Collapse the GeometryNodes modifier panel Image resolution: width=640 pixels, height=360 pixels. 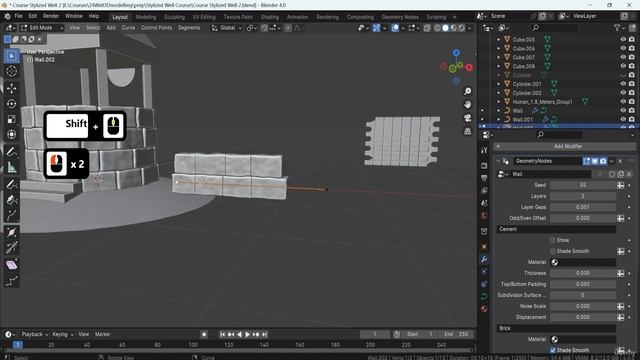click(x=498, y=161)
